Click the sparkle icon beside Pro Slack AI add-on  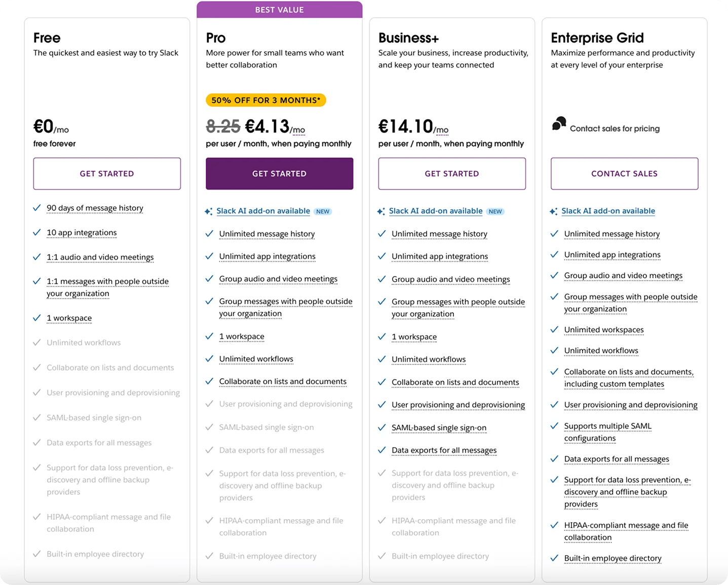(x=208, y=211)
